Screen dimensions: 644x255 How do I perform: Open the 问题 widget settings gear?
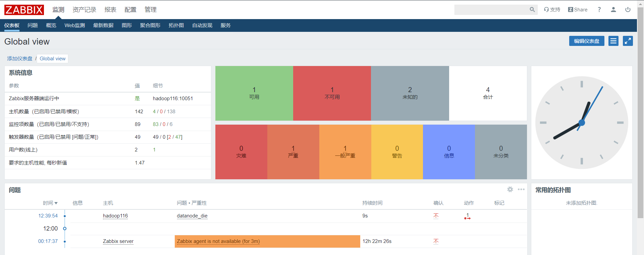click(510, 189)
